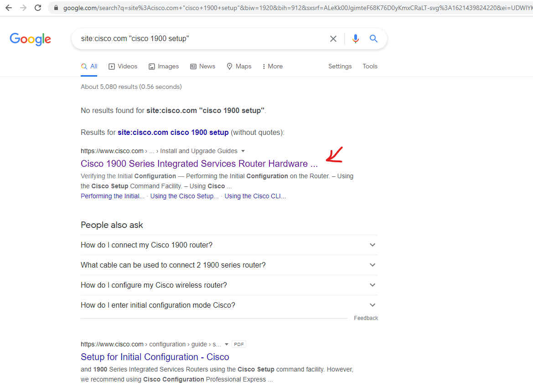Open the 'Performing the Initial...' sitelink

click(x=113, y=196)
